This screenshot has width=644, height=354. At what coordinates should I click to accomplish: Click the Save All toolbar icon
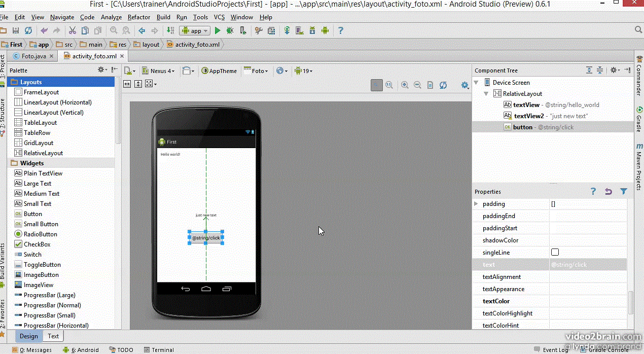click(16, 30)
